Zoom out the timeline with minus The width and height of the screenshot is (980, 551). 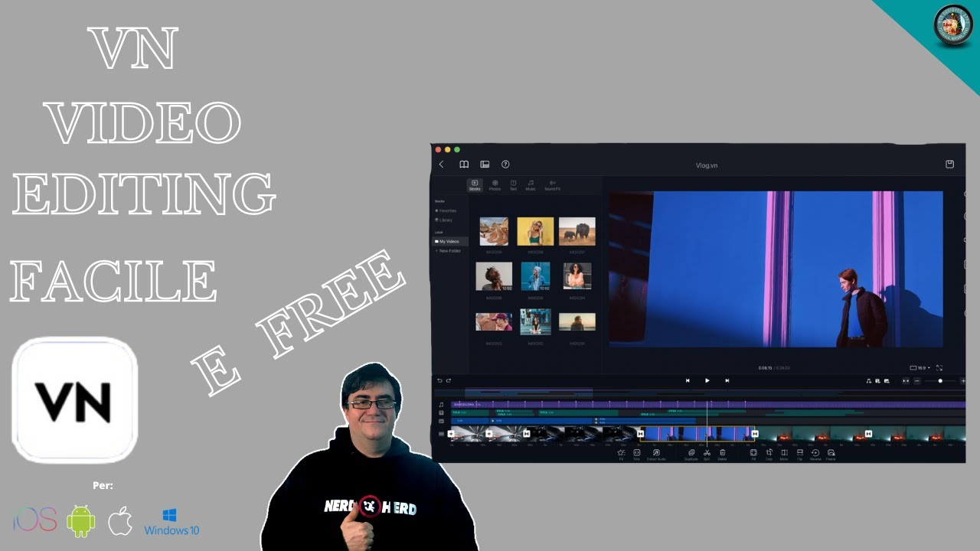pyautogui.click(x=917, y=381)
